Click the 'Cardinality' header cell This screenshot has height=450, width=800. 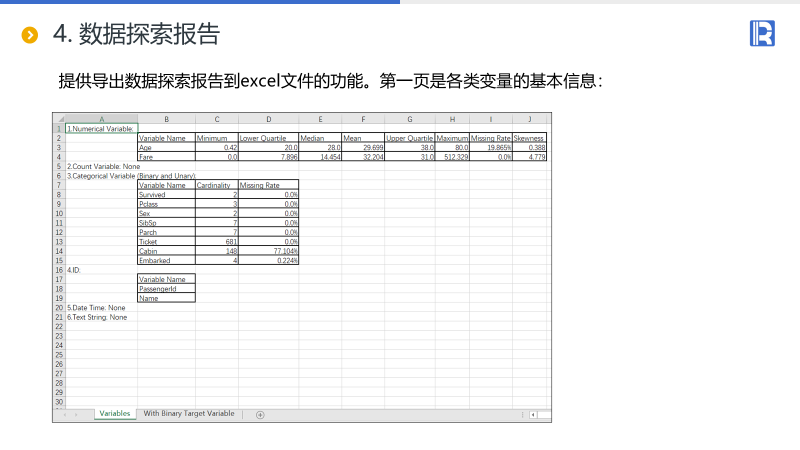click(x=217, y=185)
